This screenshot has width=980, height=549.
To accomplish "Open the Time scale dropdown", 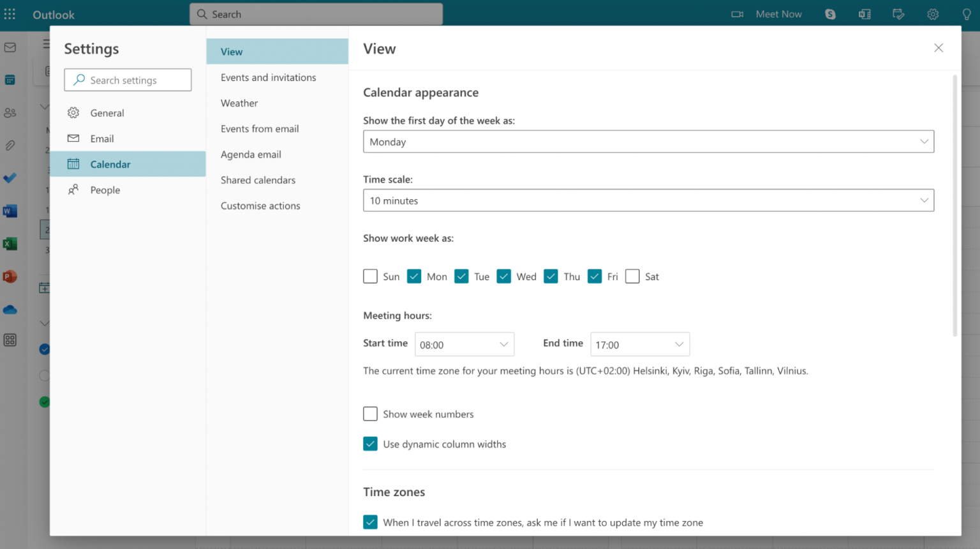I will click(648, 200).
